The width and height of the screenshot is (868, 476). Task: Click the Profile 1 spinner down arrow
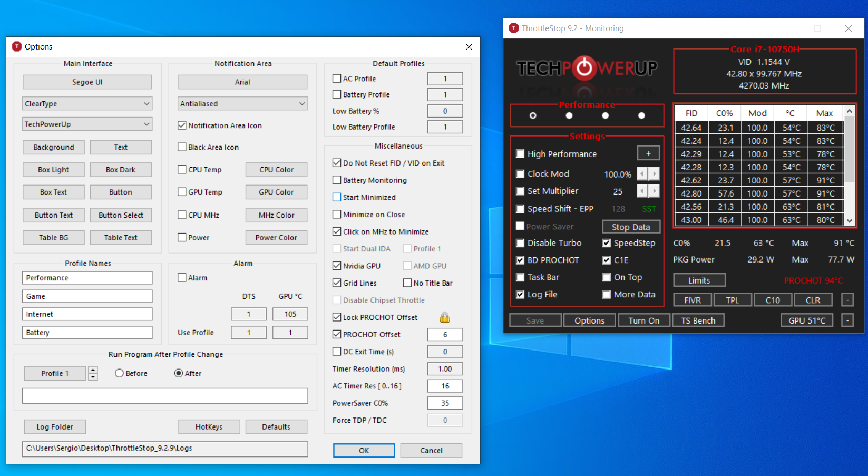point(93,377)
